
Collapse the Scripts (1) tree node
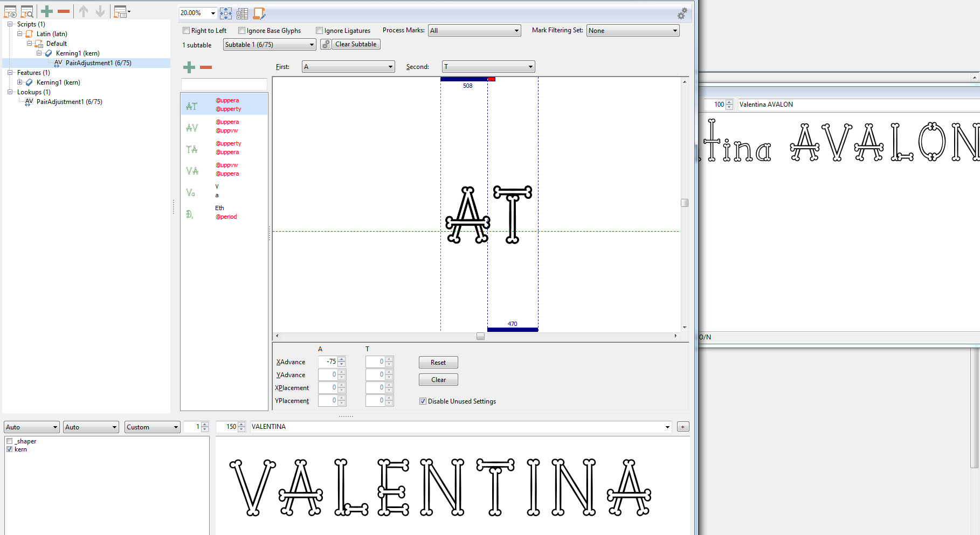click(10, 24)
